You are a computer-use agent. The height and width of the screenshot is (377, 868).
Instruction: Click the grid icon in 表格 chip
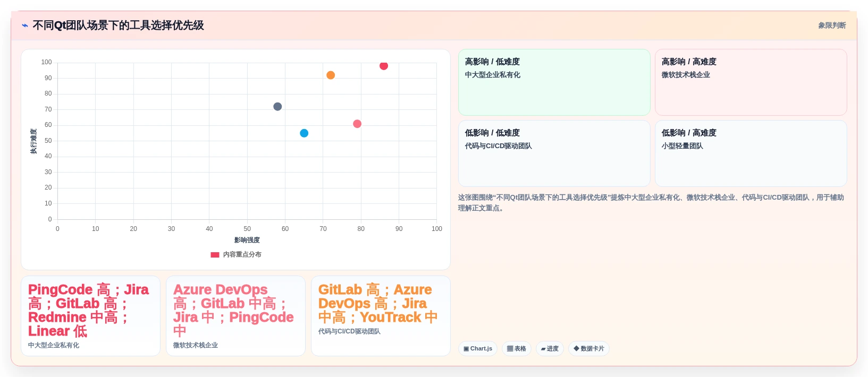510,349
